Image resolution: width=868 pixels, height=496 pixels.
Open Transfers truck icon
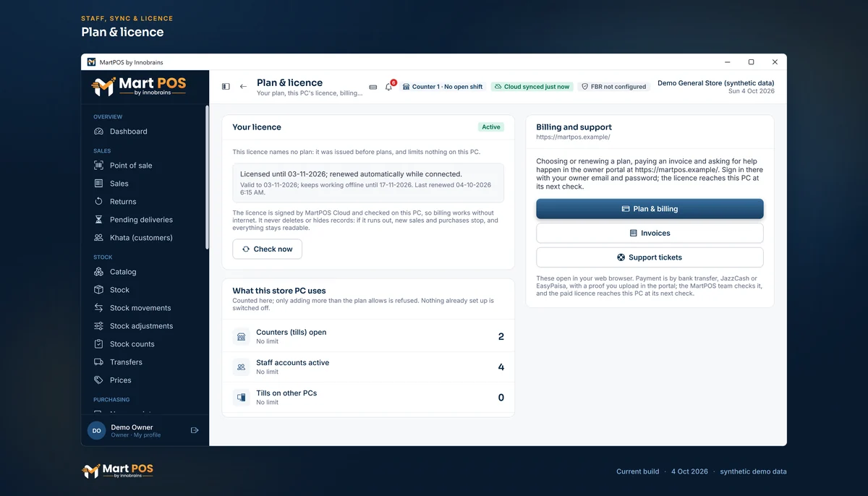pos(98,362)
